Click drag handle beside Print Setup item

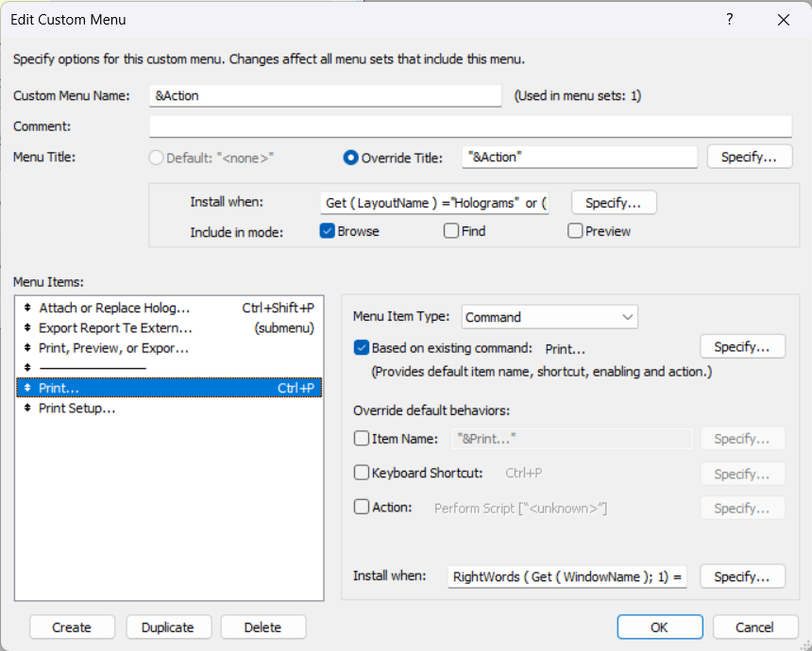(x=28, y=409)
